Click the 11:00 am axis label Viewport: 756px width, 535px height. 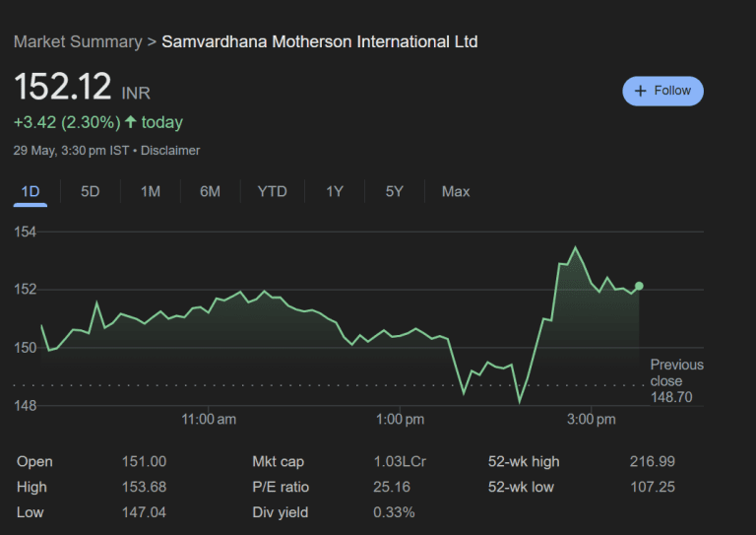pyautogui.click(x=209, y=419)
